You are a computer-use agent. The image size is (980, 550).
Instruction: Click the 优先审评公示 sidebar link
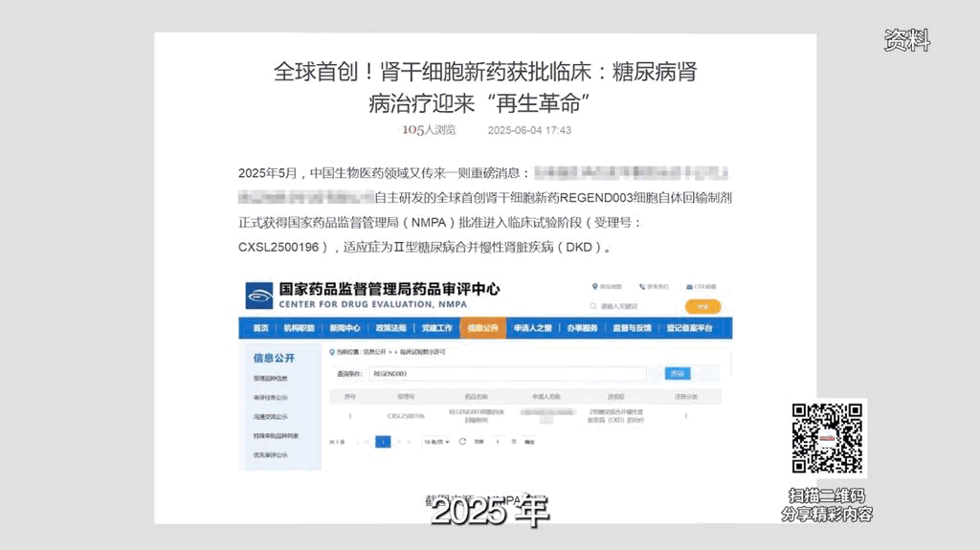coord(271,455)
